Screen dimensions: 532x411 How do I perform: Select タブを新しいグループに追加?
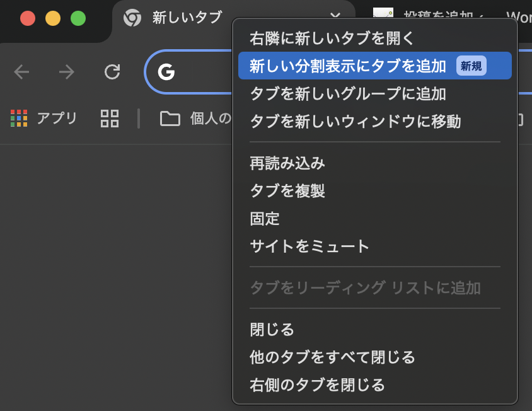[x=348, y=94]
